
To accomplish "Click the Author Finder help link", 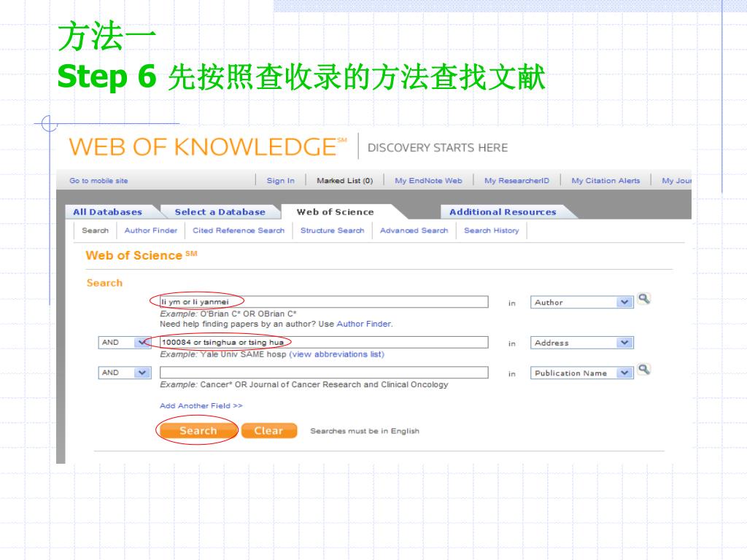I will 364,324.
